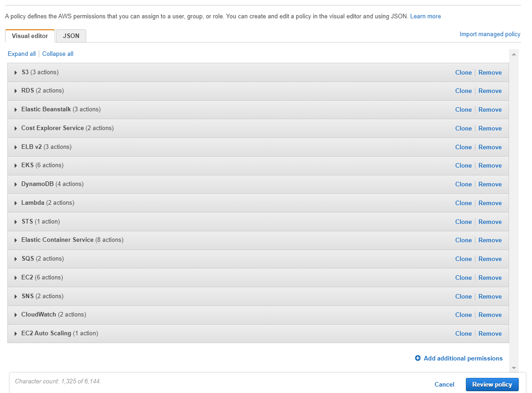Viewport: 532px width, 393px height.
Task: Remove the DynamoDB permissions
Action: (x=490, y=184)
